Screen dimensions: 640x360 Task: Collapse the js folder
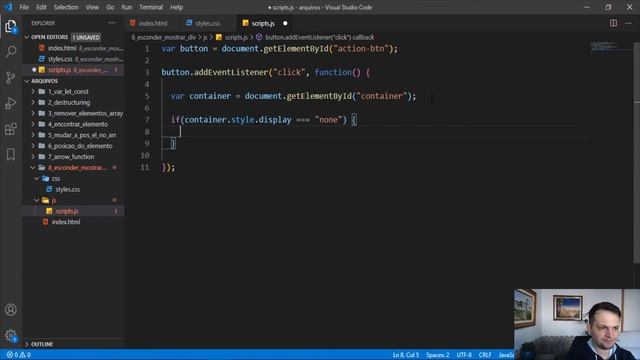coord(53,200)
